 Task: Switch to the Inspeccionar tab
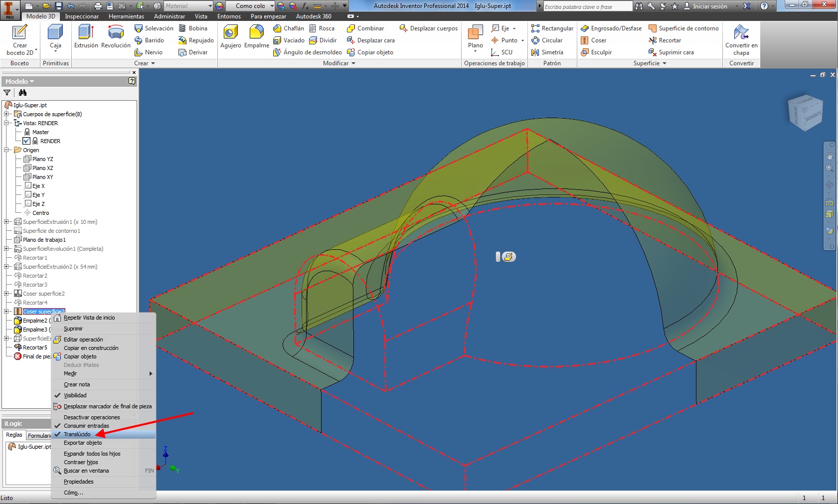click(x=82, y=16)
